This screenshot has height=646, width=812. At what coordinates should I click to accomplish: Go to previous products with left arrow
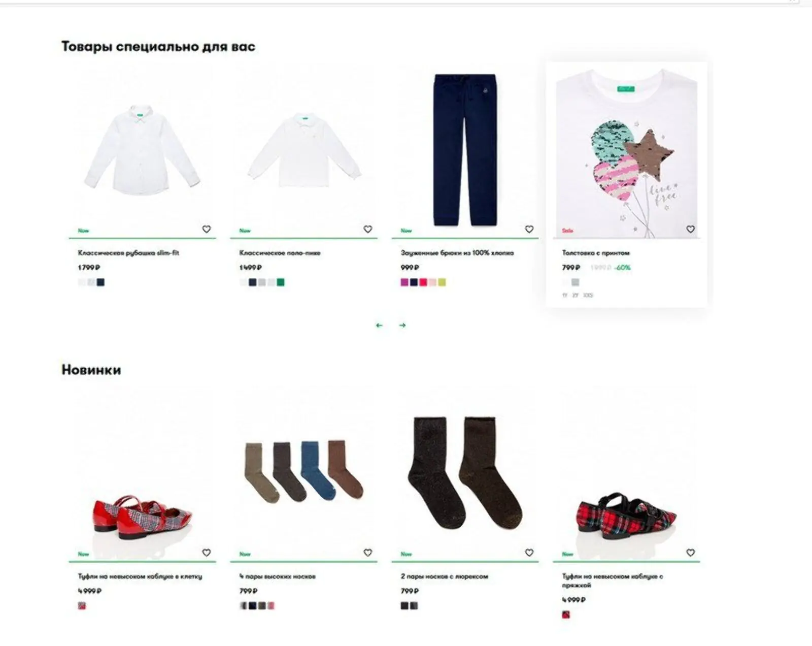379,325
